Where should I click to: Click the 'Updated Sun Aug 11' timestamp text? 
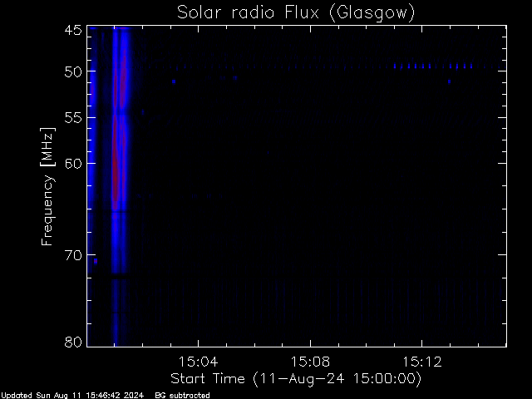pyautogui.click(x=72, y=396)
